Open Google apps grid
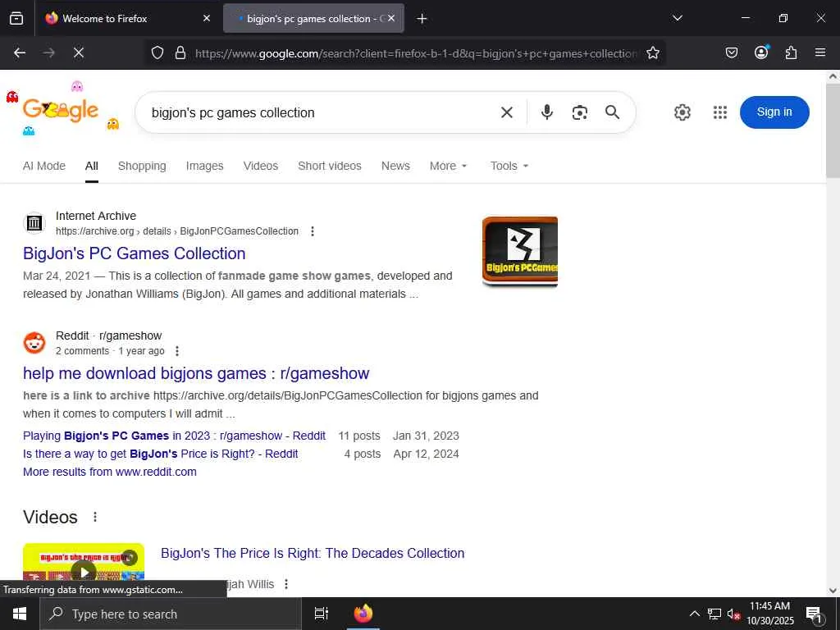The height and width of the screenshot is (630, 840). 720,112
